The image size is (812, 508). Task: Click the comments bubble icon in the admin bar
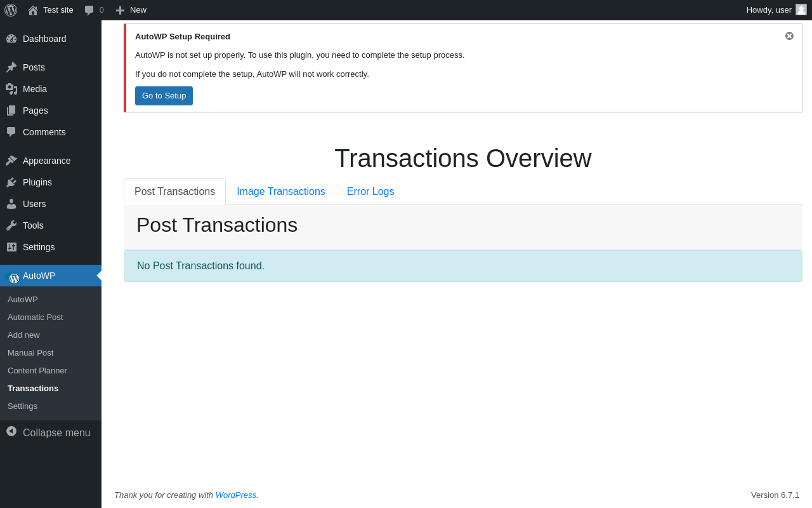[89, 10]
